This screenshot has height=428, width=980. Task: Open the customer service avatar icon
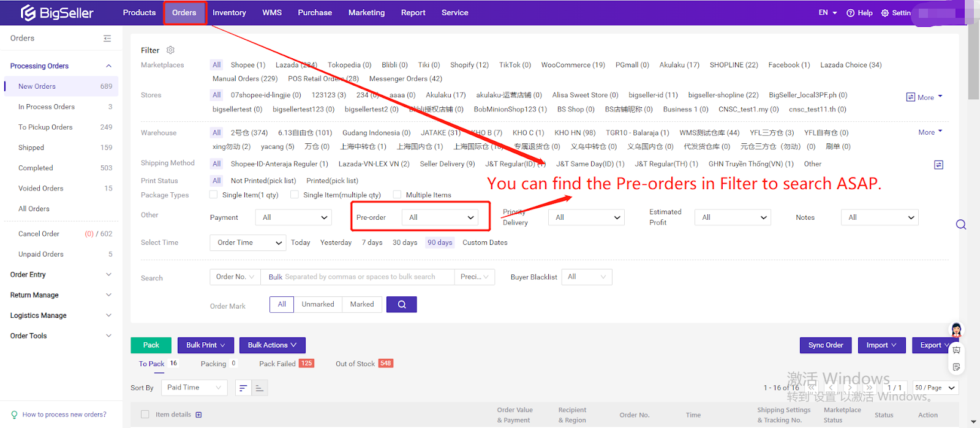coord(956,329)
